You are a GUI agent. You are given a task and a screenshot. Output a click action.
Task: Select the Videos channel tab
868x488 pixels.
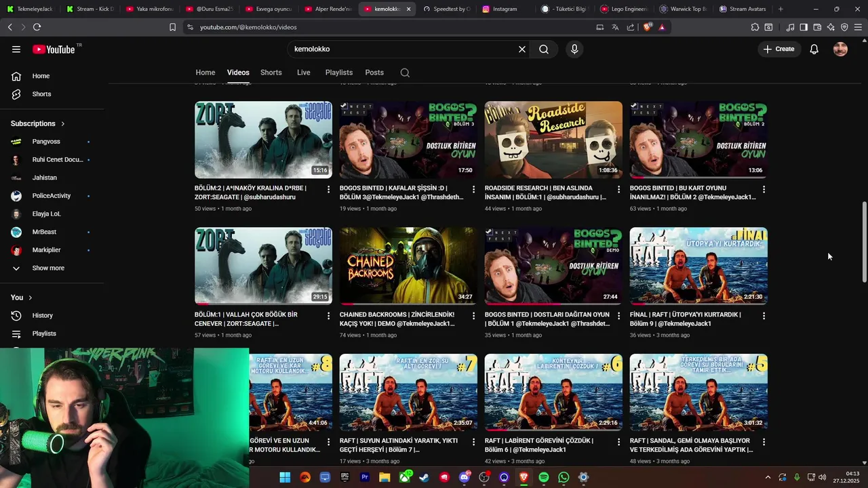[238, 73]
